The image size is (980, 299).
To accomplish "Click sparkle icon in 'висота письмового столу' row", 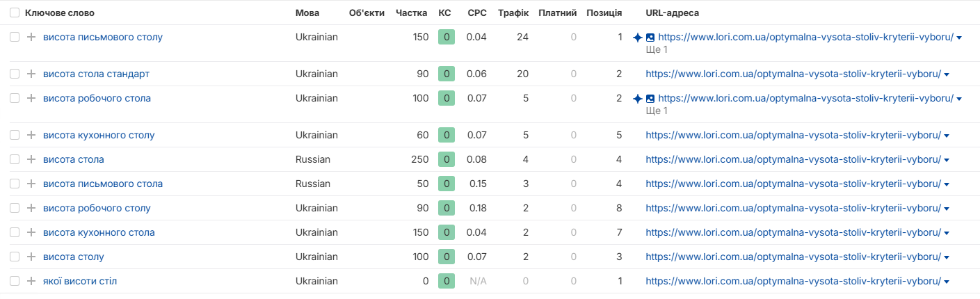I will click(637, 37).
